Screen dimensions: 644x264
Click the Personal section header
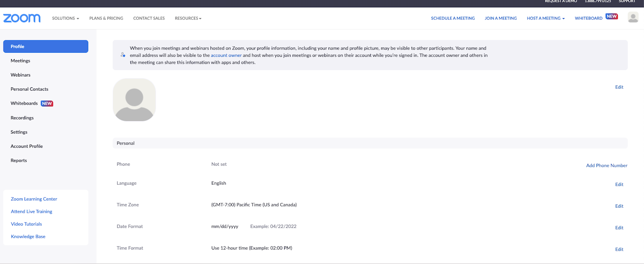370,143
